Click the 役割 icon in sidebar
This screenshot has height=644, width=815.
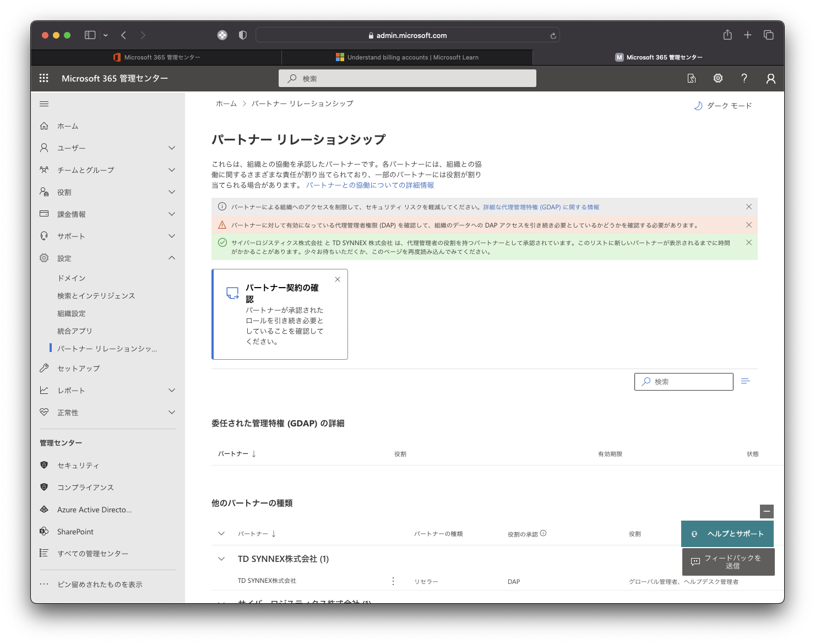click(x=44, y=192)
